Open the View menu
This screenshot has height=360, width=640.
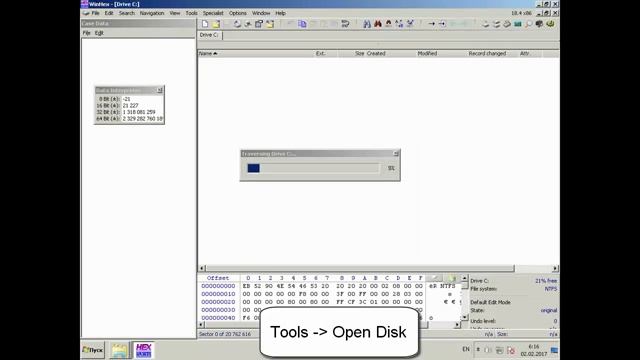pos(175,13)
